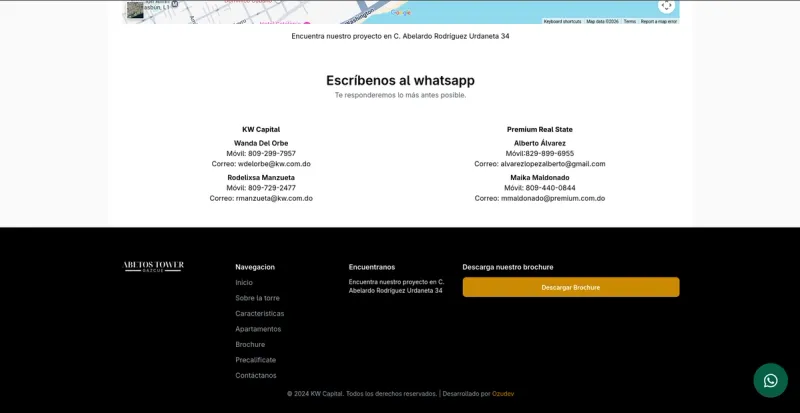Screen dimensions: 800x413
Task: Visit the Ozudev developer link
Action: (503, 394)
